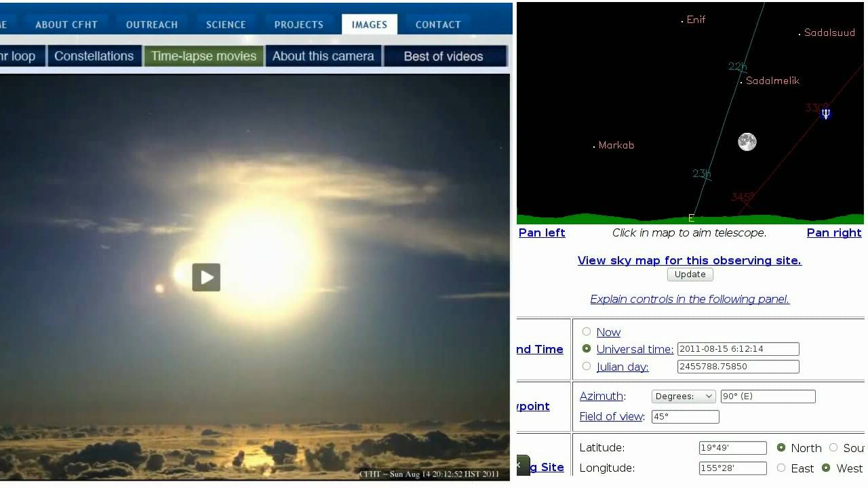
Task: Focus the Latitude input field
Action: pyautogui.click(x=733, y=448)
